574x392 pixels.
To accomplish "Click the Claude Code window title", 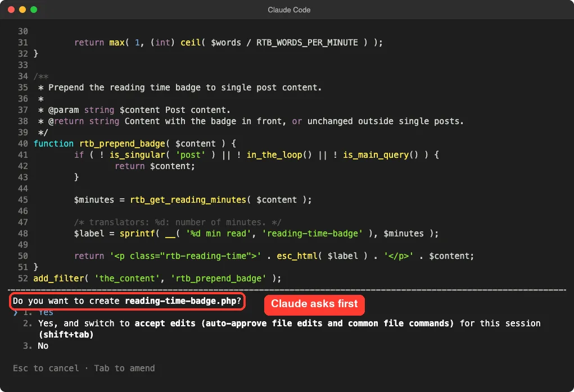I will (289, 10).
